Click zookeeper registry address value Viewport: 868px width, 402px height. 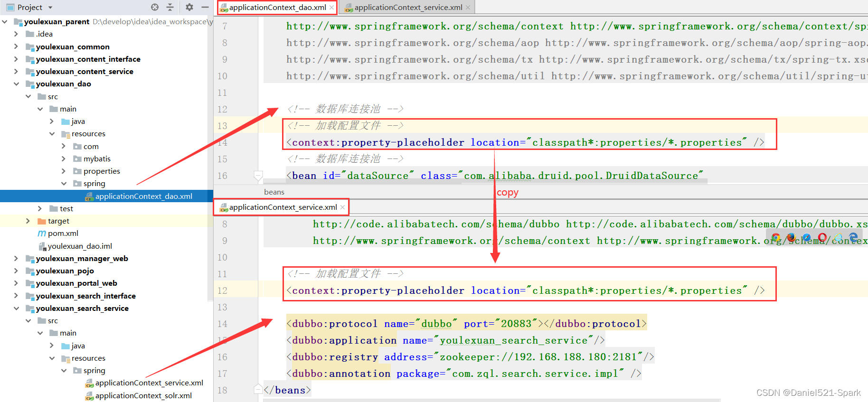538,357
